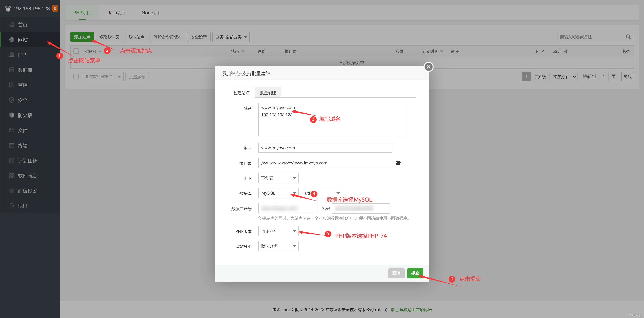Open the 求助|建议请上宝塔论坛 link
The image size is (644, 318).
pos(411,309)
